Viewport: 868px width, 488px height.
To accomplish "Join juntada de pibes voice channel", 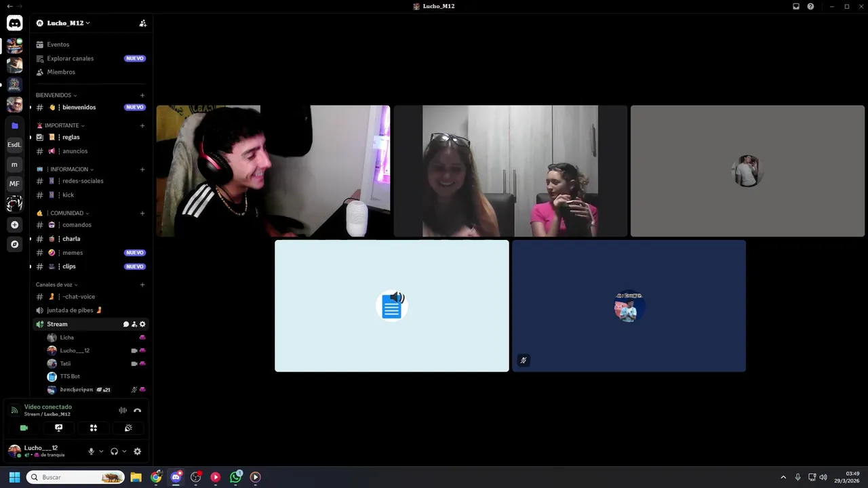I will point(91,310).
